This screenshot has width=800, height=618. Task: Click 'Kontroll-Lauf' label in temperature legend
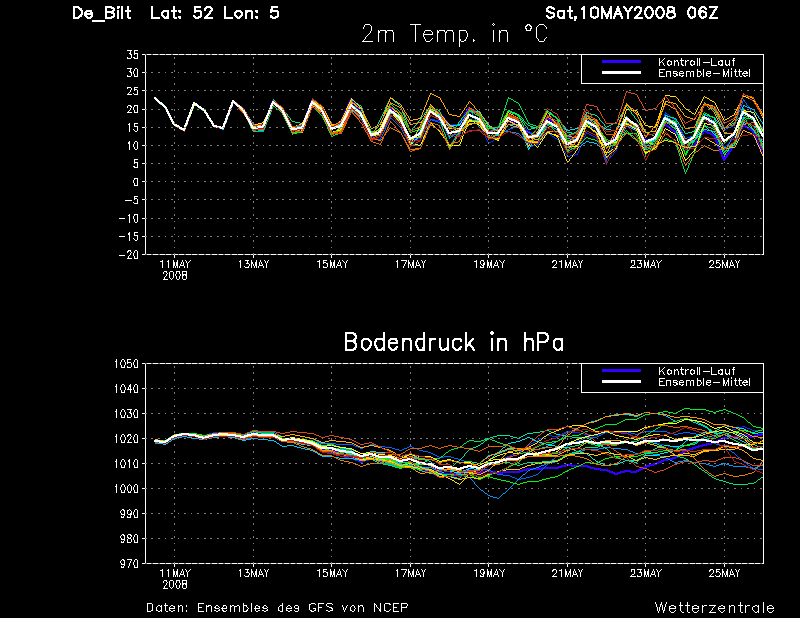pyautogui.click(x=696, y=62)
